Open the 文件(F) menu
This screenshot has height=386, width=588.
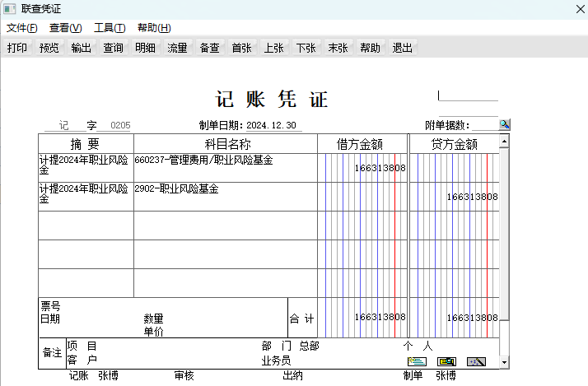point(21,28)
